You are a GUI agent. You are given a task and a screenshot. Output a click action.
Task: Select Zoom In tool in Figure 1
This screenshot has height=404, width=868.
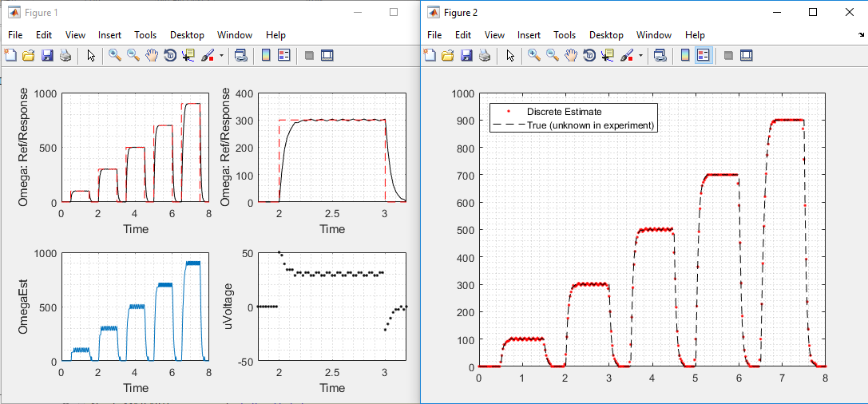tap(115, 55)
